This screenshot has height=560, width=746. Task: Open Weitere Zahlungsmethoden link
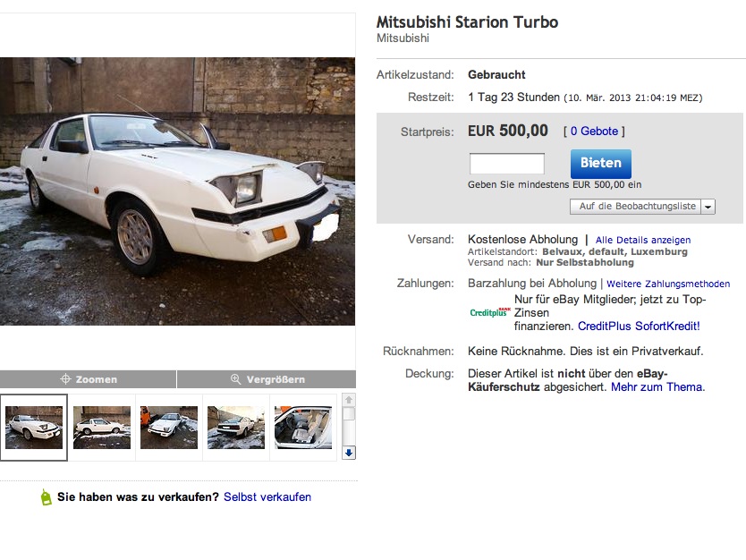[668, 284]
